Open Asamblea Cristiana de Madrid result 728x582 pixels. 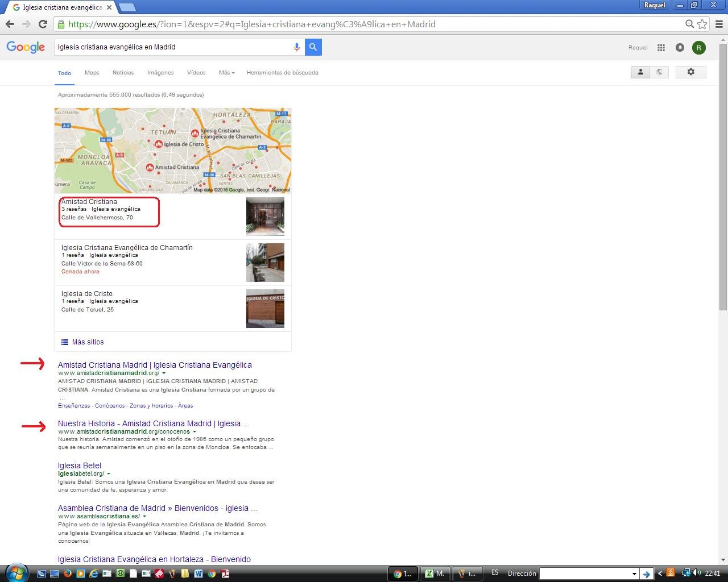pyautogui.click(x=158, y=508)
